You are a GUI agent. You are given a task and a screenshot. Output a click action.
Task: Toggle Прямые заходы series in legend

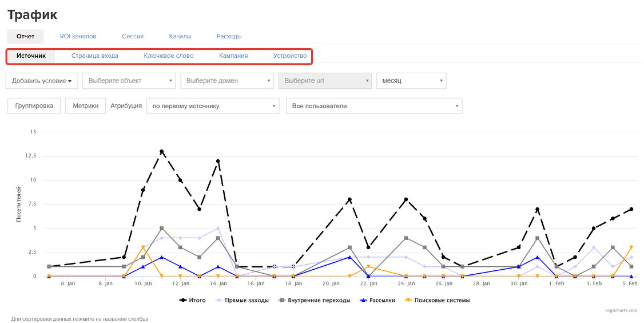point(243,300)
